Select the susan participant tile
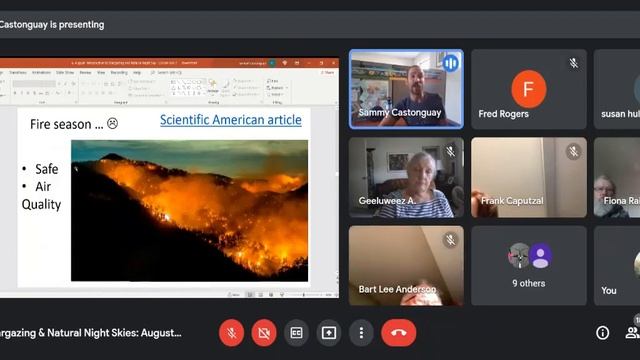Screen dimensions: 640x360 click(x=617, y=89)
